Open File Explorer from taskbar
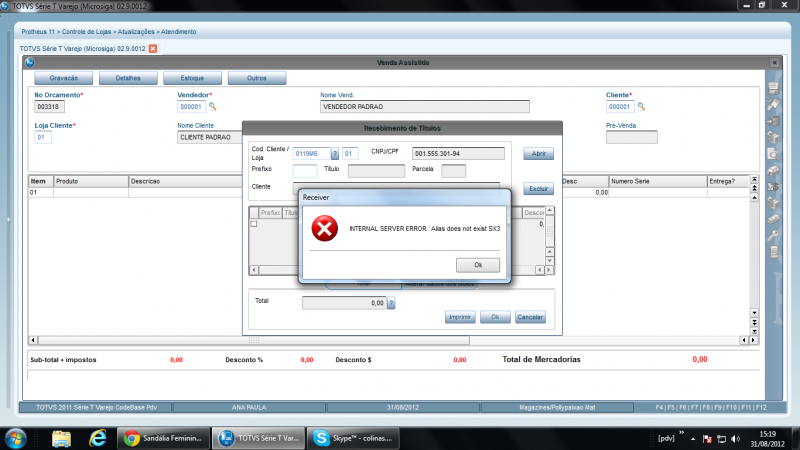Screen dimensions: 800x450 (x=61, y=438)
